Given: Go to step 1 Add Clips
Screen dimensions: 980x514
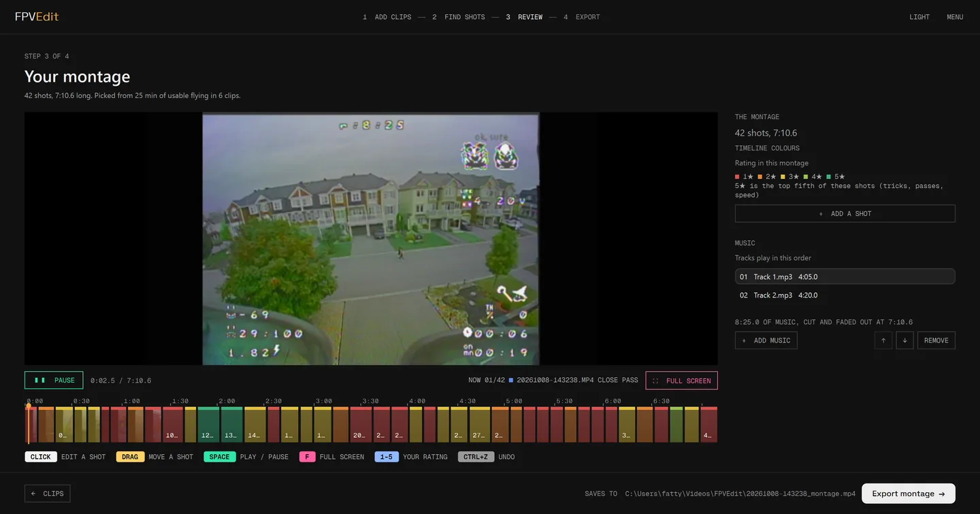Looking at the screenshot, I should (387, 17).
